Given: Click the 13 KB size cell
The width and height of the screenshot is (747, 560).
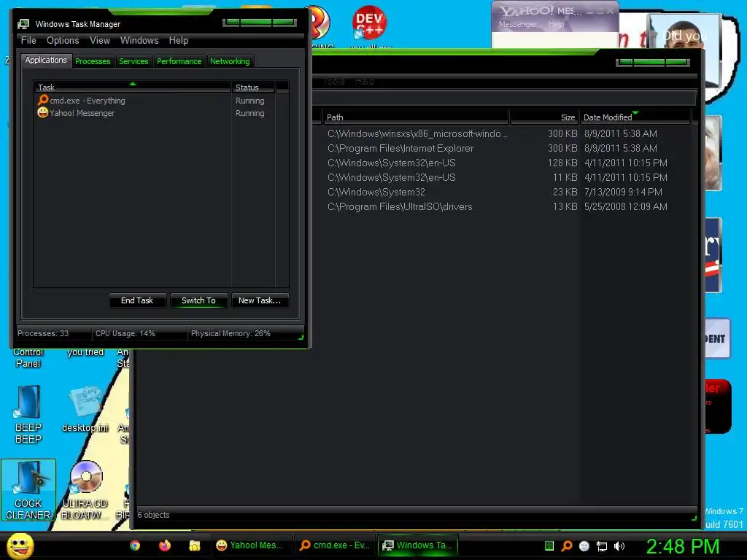Looking at the screenshot, I should click(x=565, y=206).
